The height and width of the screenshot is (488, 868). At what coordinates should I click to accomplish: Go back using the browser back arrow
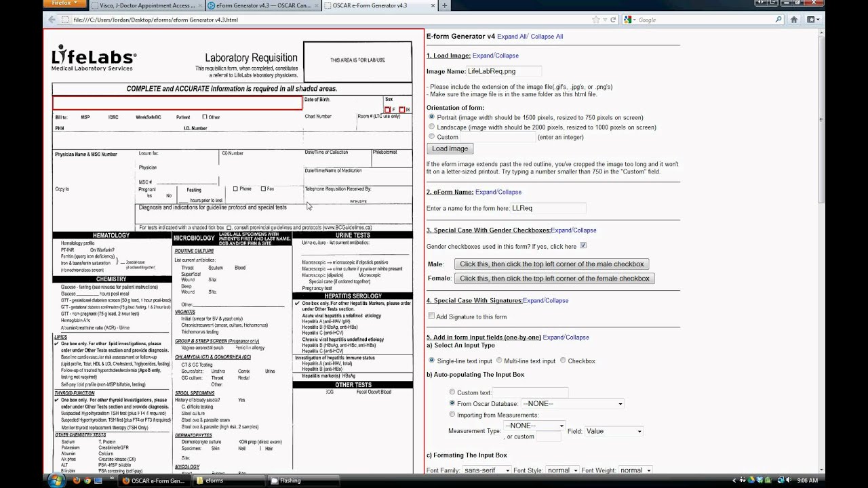[x=52, y=20]
